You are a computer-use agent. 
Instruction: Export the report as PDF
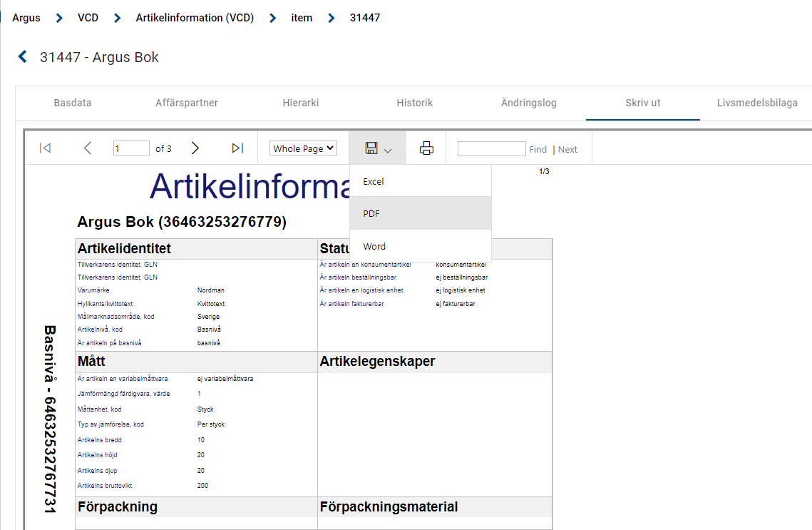coord(421,213)
